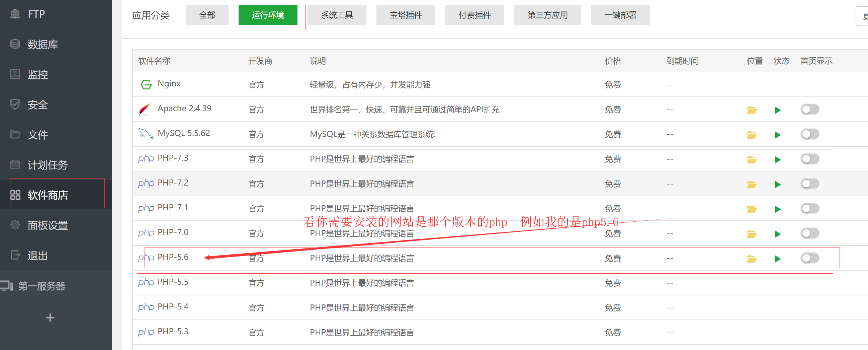Screen dimensions: 868x350
Task: Click the Apache feather logo
Action: click(145, 109)
